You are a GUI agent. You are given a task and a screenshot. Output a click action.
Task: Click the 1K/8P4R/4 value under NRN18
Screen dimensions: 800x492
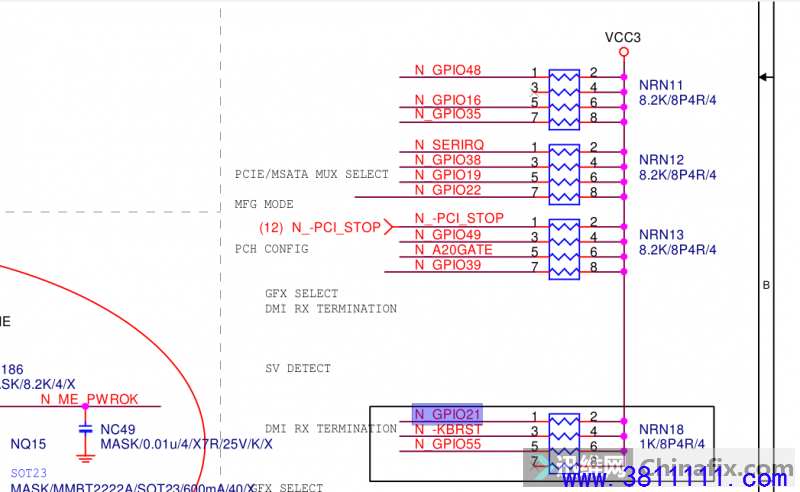pyautogui.click(x=671, y=444)
